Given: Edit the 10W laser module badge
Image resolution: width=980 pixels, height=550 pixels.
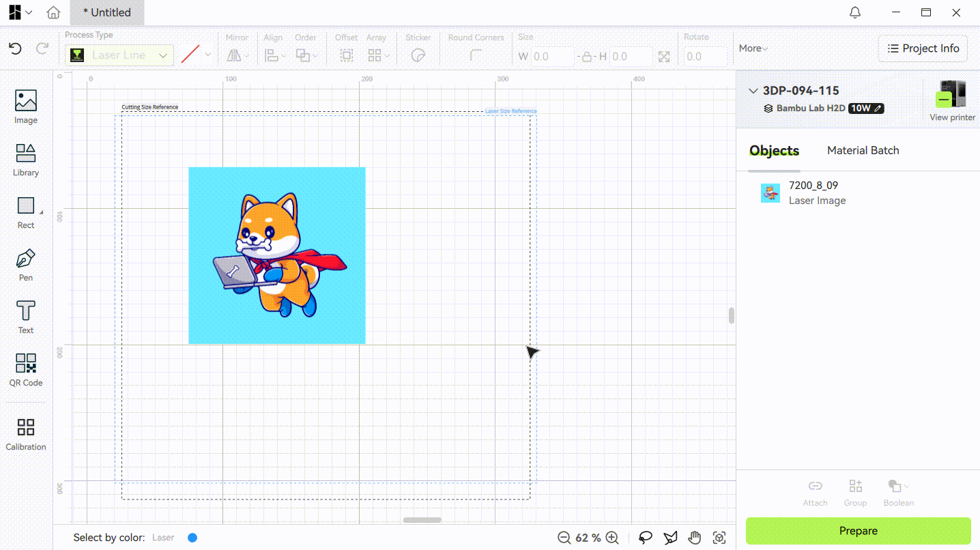Looking at the screenshot, I should pyautogui.click(x=866, y=108).
